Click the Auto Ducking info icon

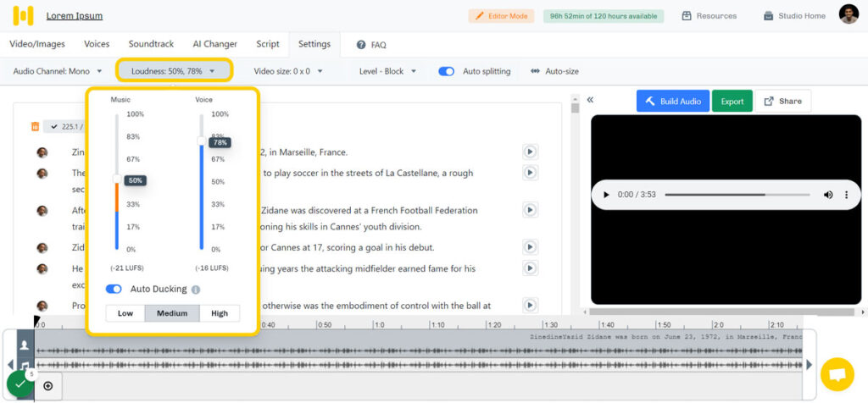click(196, 290)
